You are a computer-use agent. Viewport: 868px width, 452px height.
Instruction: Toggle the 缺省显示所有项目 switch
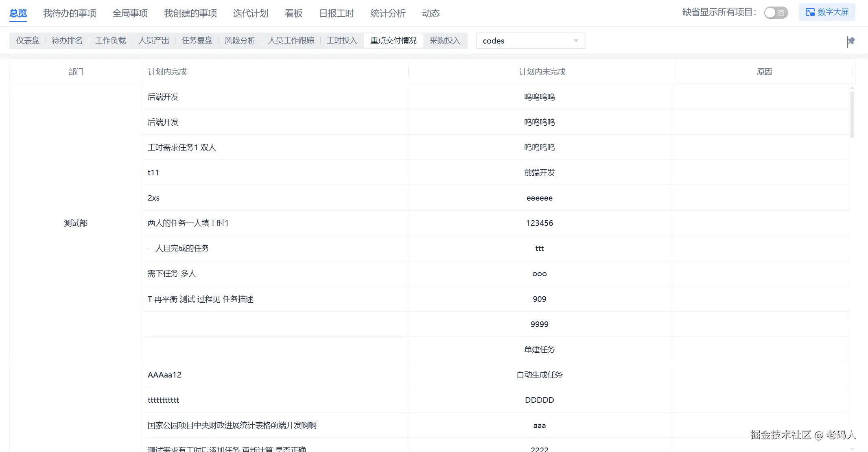[x=776, y=13]
